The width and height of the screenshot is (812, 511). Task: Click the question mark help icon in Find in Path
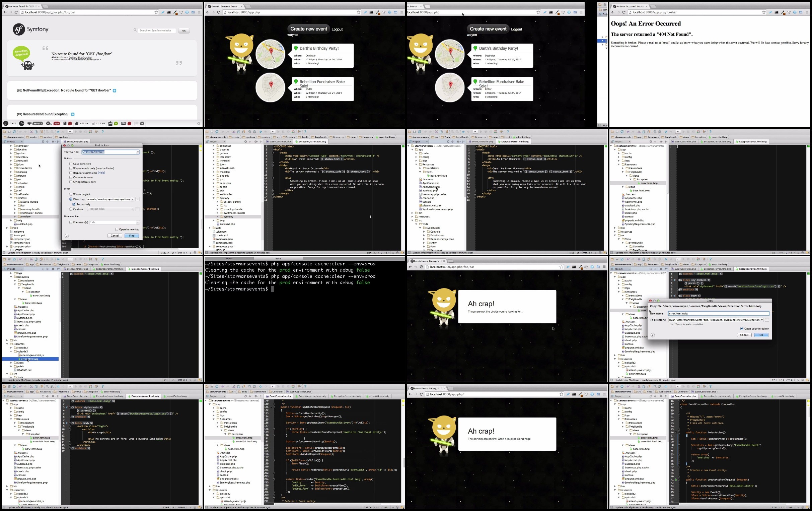67,236
